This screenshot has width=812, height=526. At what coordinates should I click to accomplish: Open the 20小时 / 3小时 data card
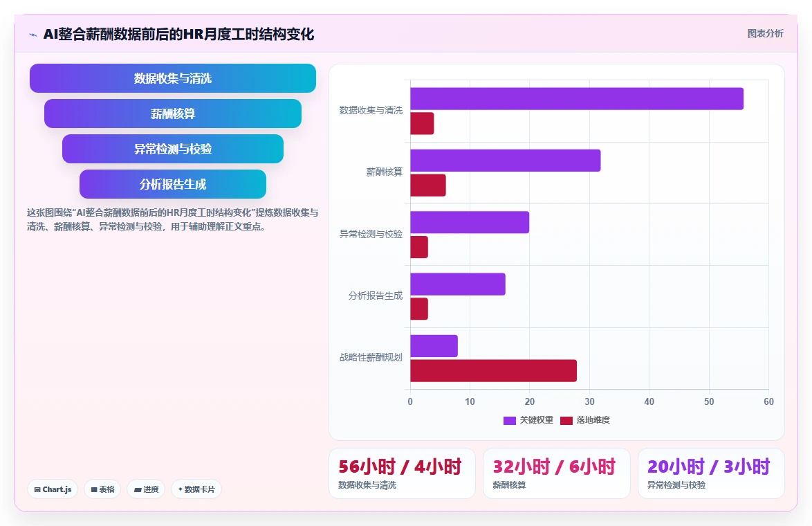pos(711,473)
